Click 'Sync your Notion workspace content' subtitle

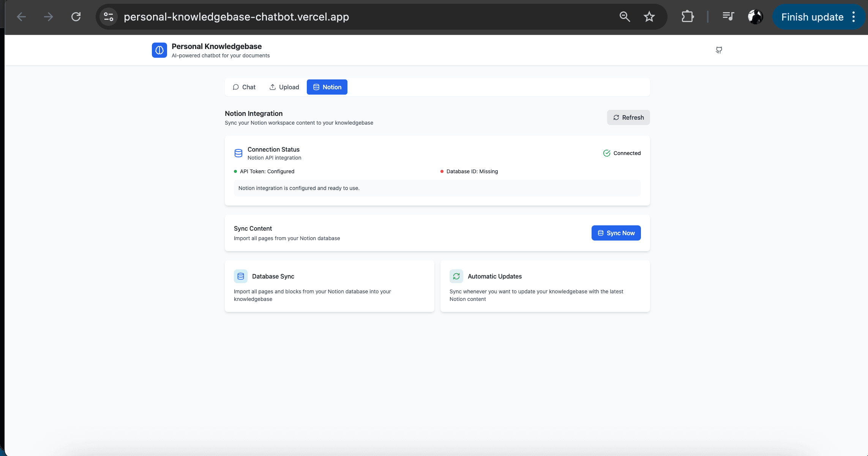[x=299, y=123]
